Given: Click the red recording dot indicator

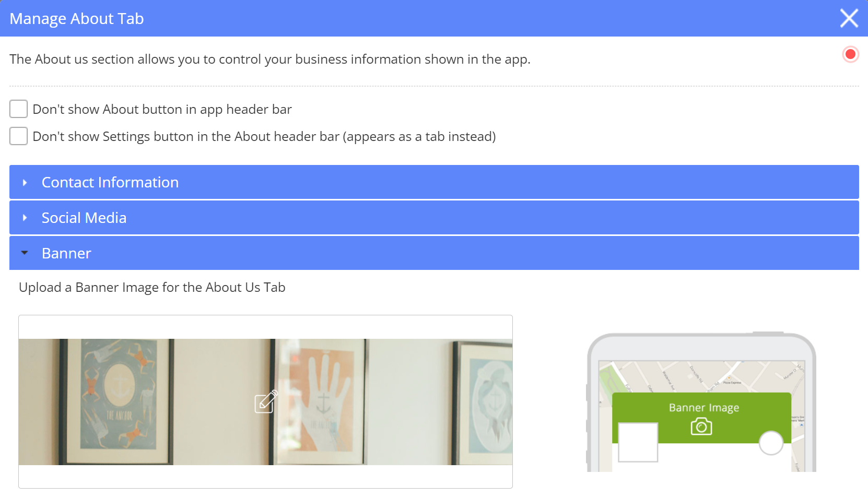Looking at the screenshot, I should 850,54.
